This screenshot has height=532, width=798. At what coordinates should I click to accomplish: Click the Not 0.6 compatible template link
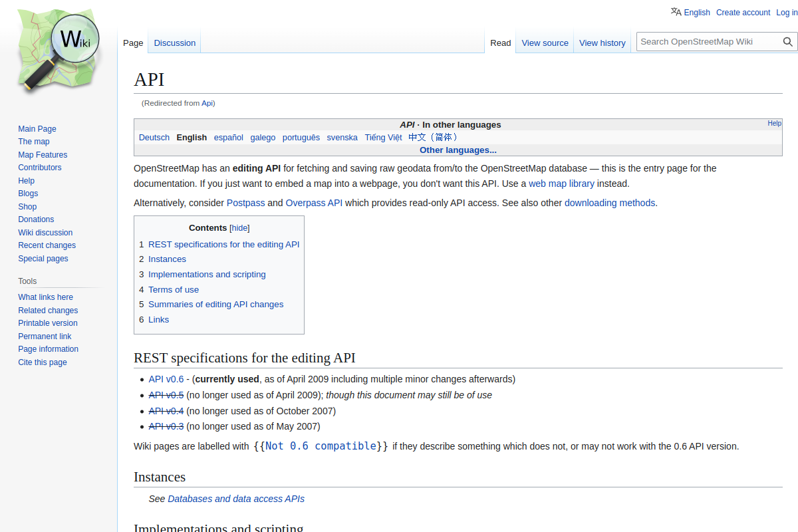(321, 446)
